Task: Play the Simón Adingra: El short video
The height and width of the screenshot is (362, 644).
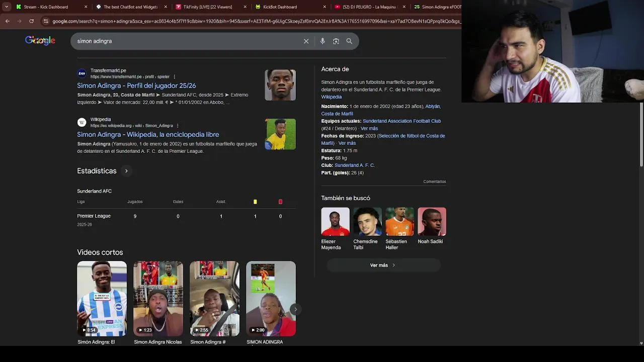Action: pos(102,299)
